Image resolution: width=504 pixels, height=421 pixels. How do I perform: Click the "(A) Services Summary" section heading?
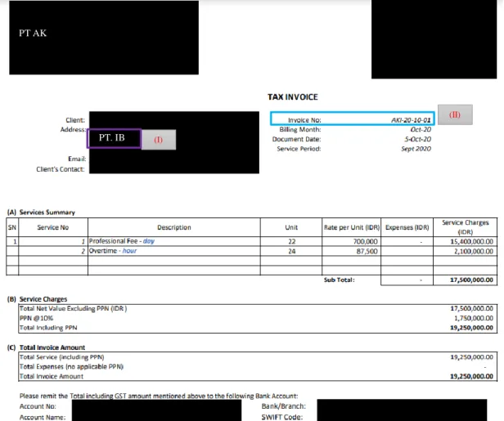[41, 213]
